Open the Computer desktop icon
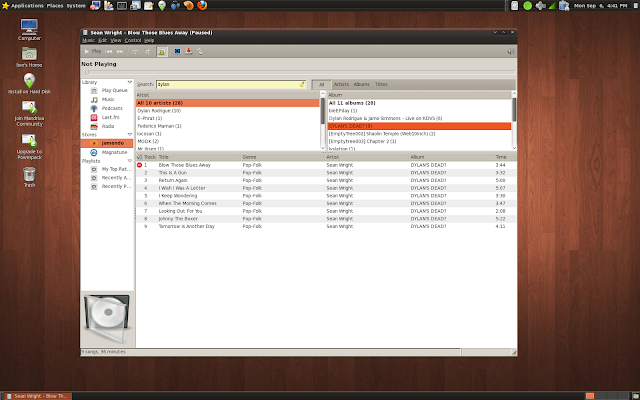Viewport: 640px width, 400px height. (x=29, y=30)
